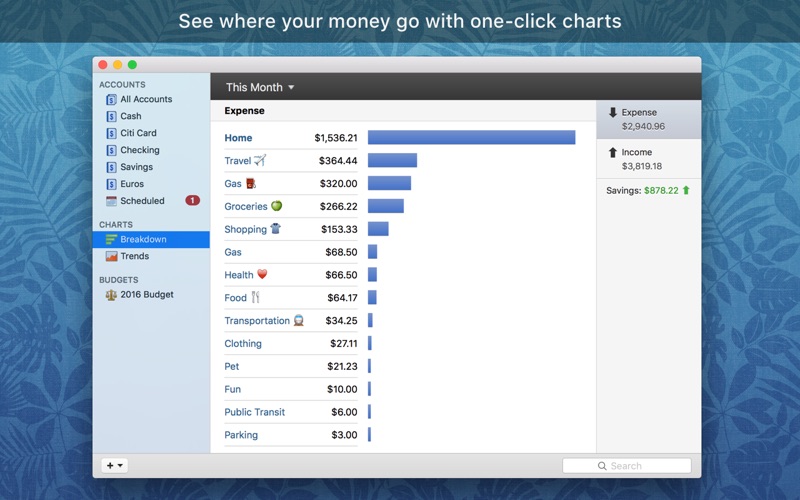This screenshot has width=800, height=500.
Task: Click the $320.00 Gas amount
Action: coord(338,184)
